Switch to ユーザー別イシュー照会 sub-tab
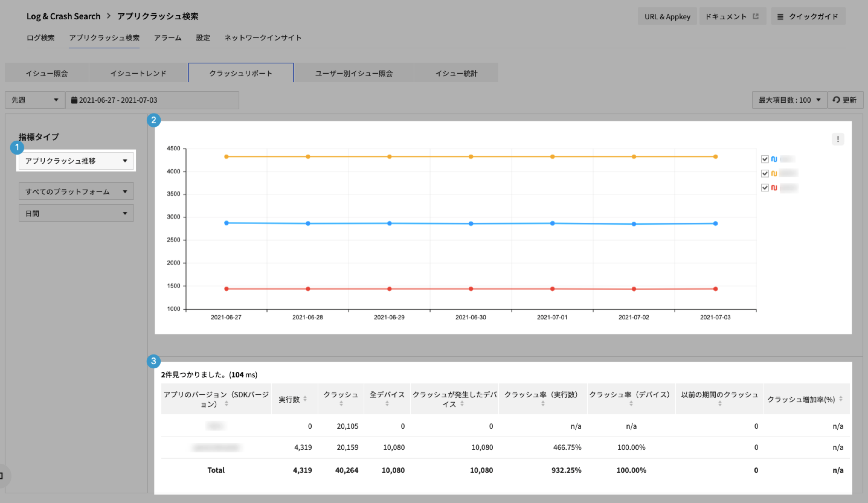 pyautogui.click(x=354, y=73)
